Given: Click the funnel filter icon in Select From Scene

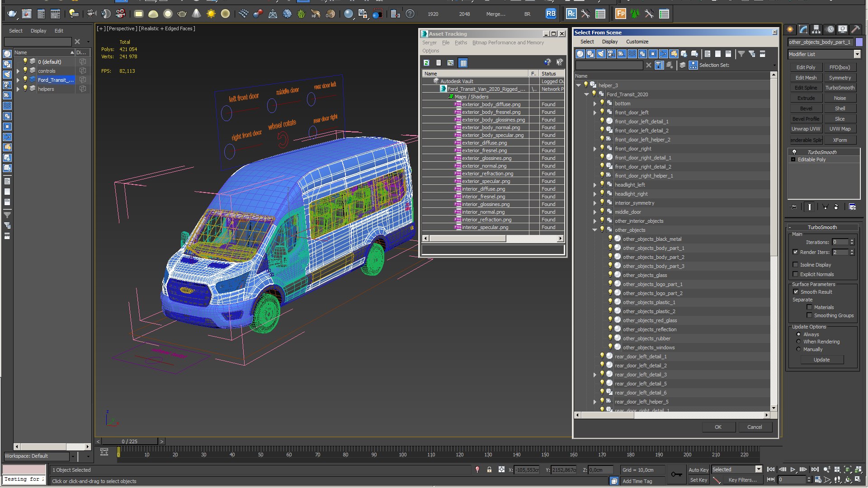Looking at the screenshot, I should [741, 54].
